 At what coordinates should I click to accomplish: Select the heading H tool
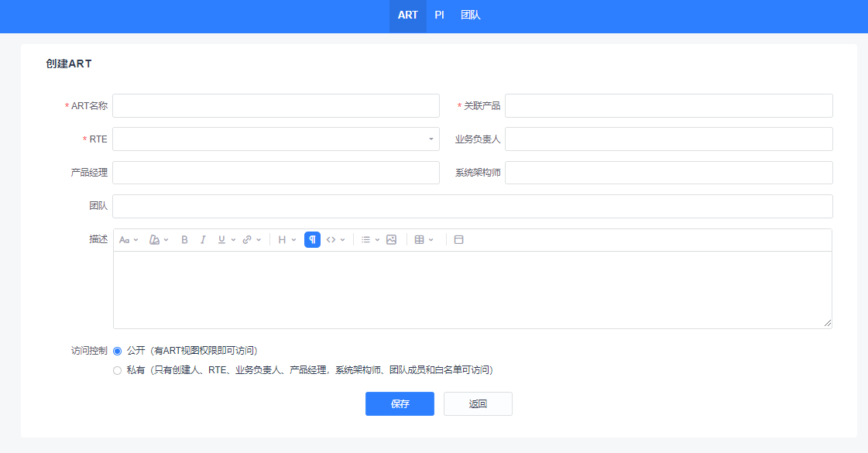pyautogui.click(x=282, y=240)
